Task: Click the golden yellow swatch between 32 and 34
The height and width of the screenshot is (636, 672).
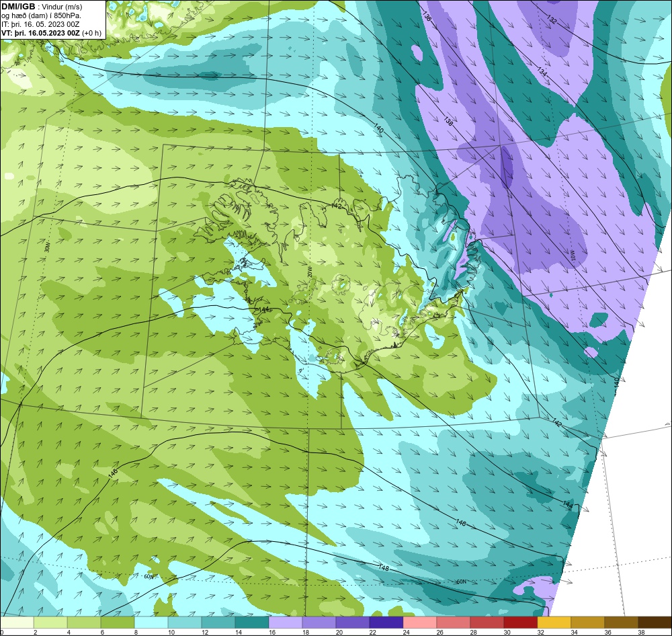Action: click(554, 622)
